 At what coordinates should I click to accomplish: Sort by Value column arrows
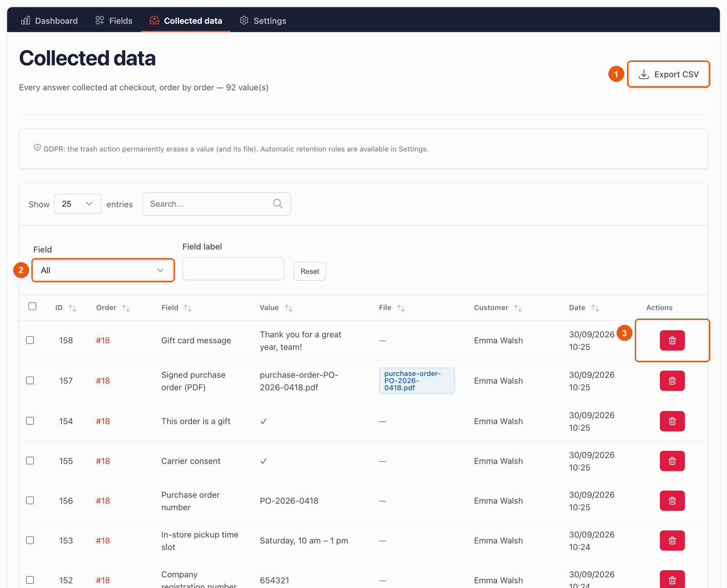(x=289, y=308)
